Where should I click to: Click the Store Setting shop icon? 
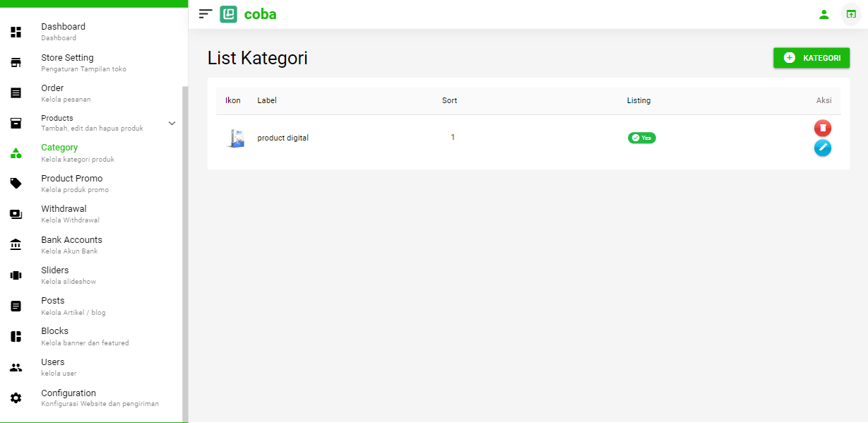16,63
